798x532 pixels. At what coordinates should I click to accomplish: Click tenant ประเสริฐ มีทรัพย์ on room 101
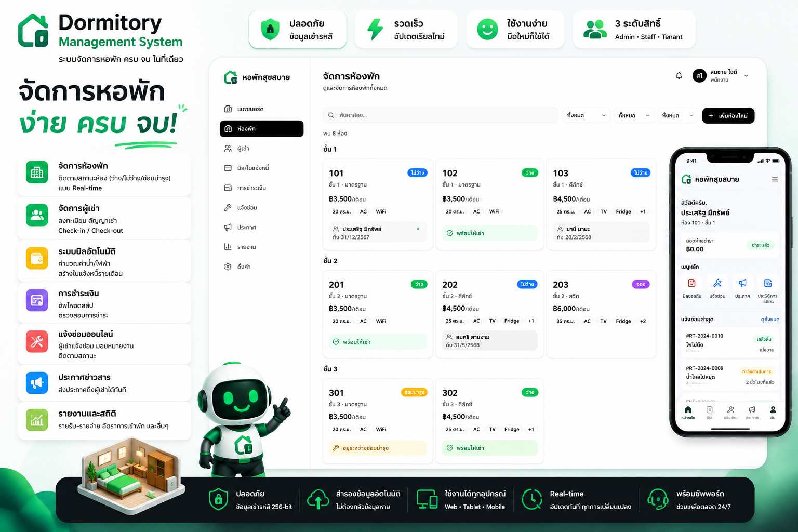(378, 233)
